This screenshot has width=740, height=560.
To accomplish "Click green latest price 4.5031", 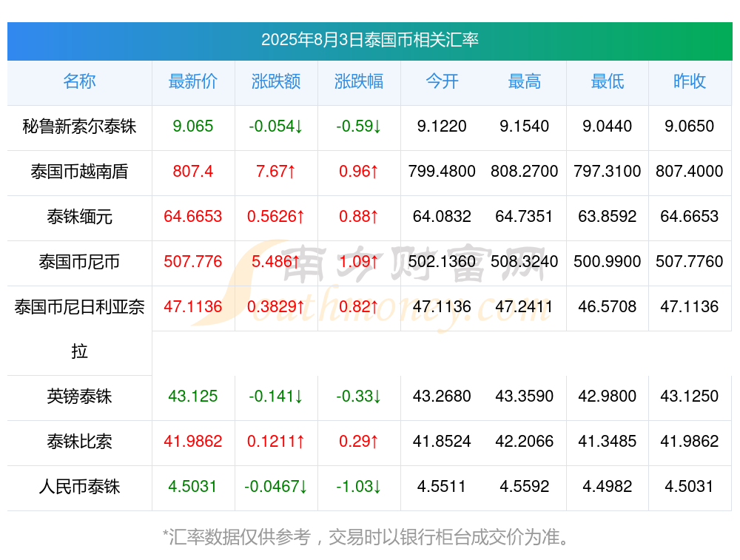I will tap(193, 487).
